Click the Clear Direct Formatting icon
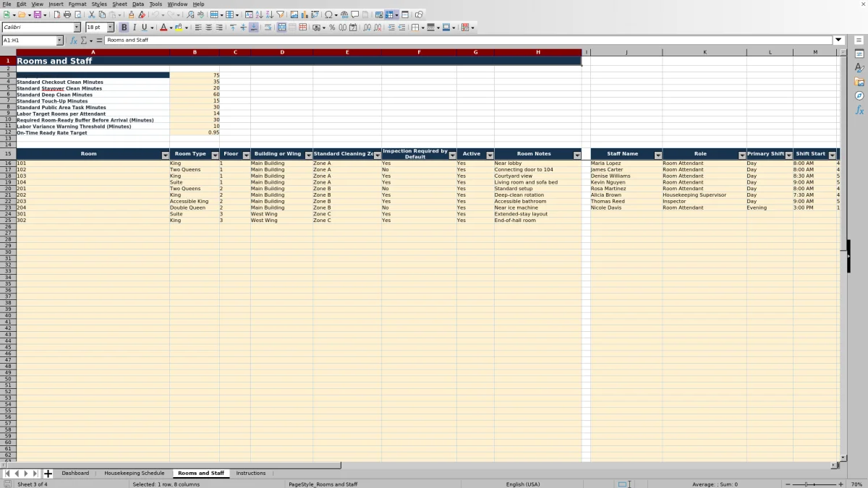The image size is (868, 488). click(x=142, y=14)
